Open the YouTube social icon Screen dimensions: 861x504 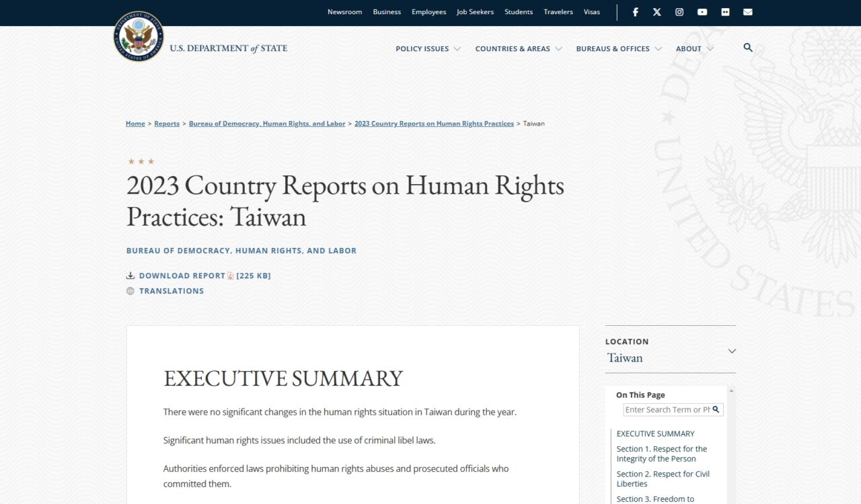coord(702,12)
